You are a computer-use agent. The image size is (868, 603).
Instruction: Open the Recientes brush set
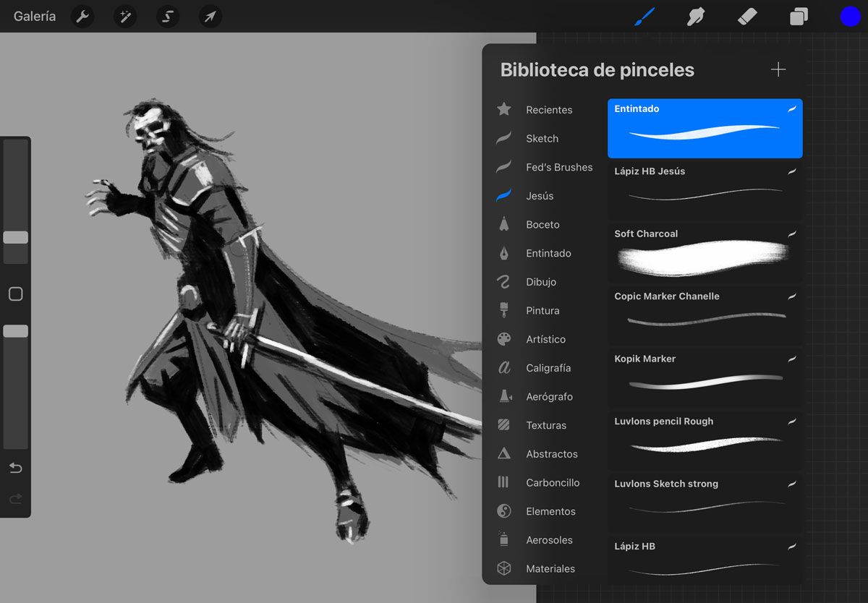click(549, 110)
